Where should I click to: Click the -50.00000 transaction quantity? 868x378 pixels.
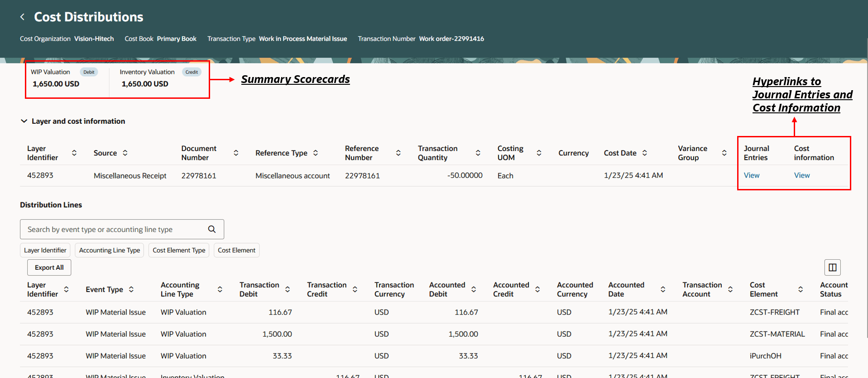tap(465, 175)
